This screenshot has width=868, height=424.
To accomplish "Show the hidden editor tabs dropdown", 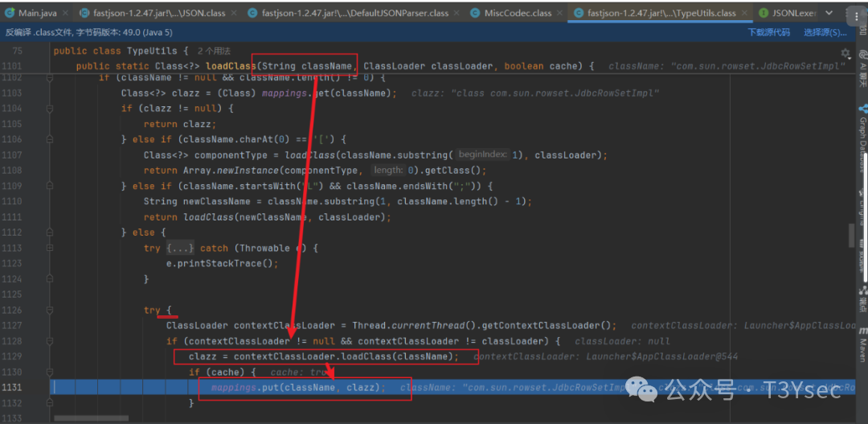I will pyautogui.click(x=829, y=12).
